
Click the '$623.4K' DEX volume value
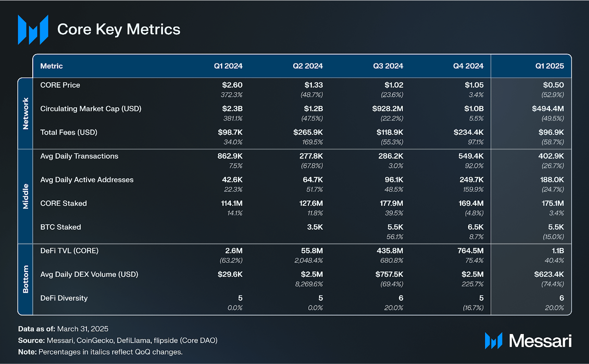point(549,274)
